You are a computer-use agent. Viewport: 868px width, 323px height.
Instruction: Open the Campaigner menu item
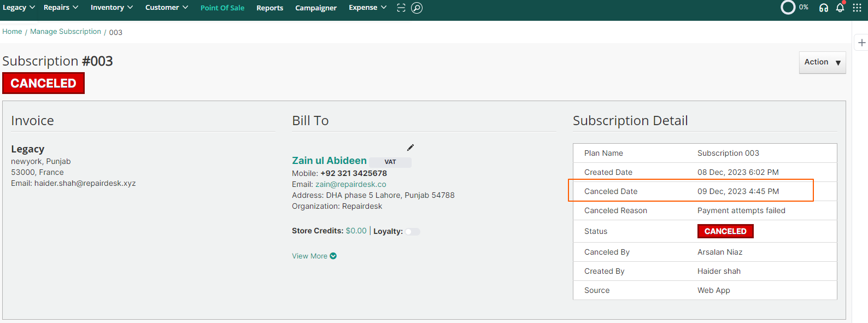(316, 8)
